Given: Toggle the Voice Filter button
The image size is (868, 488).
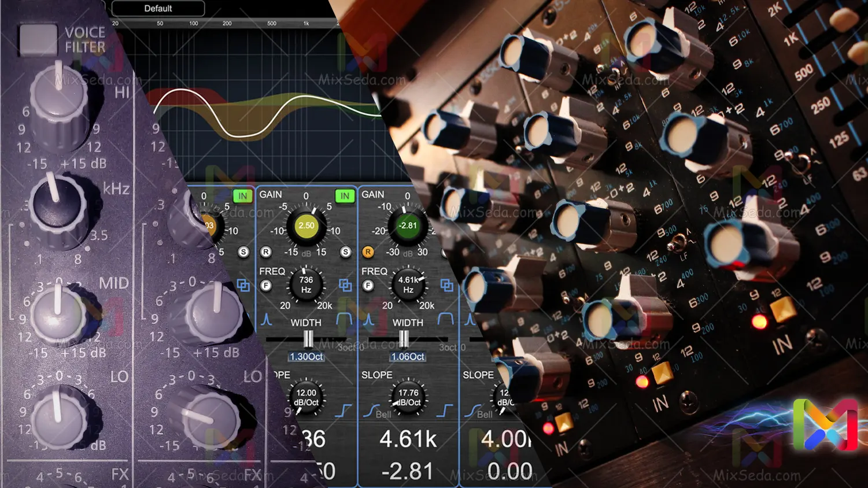Looking at the screenshot, I should [38, 39].
